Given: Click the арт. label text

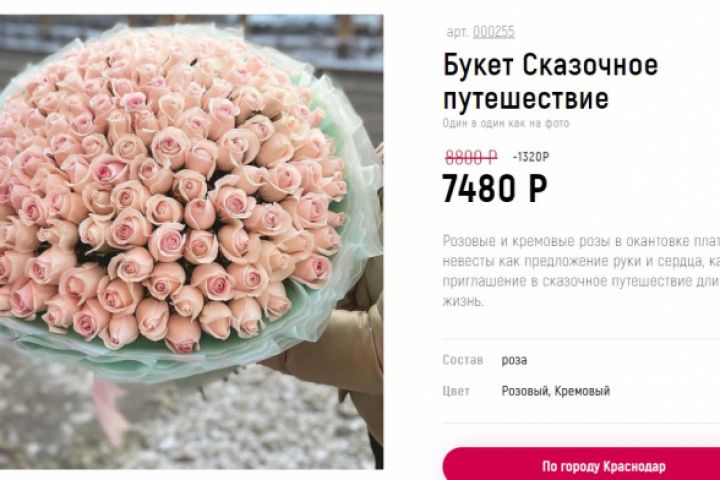Looking at the screenshot, I should 457,32.
